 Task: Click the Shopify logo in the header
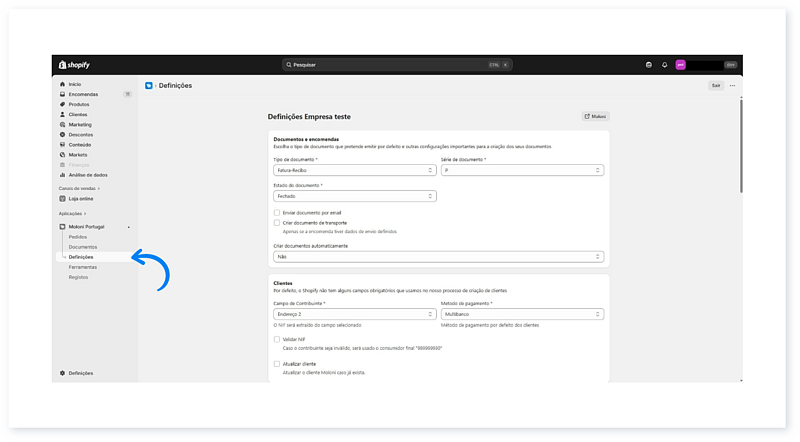click(x=75, y=65)
